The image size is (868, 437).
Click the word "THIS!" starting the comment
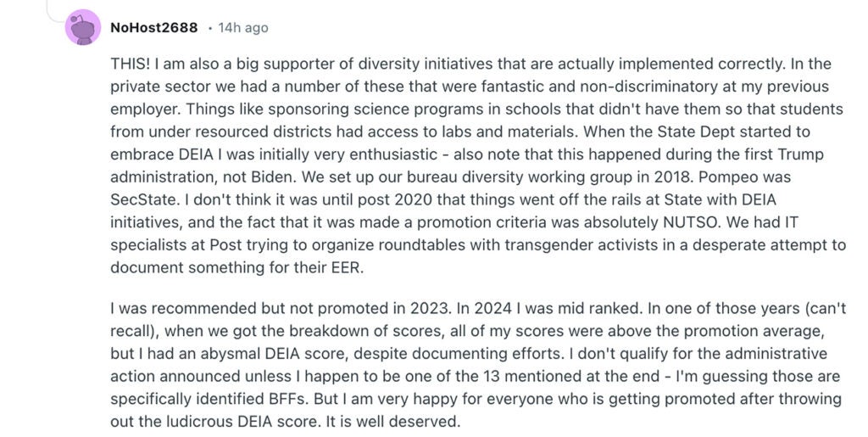click(131, 64)
